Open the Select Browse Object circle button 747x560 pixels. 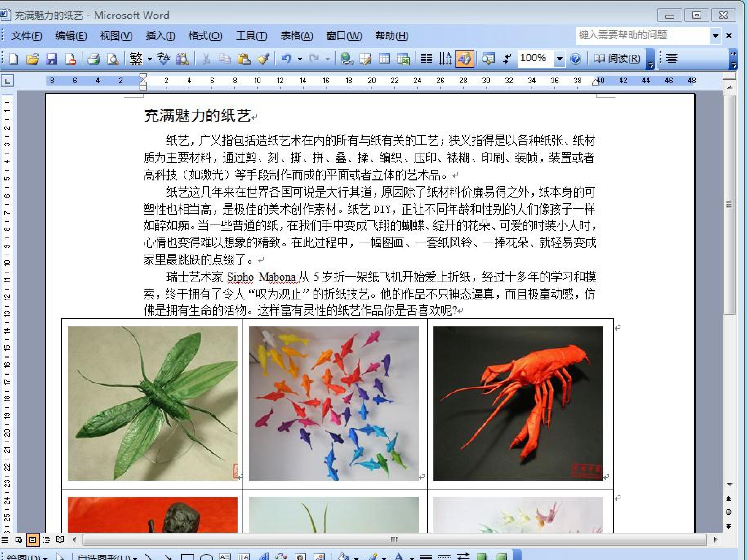pyautogui.click(x=728, y=512)
